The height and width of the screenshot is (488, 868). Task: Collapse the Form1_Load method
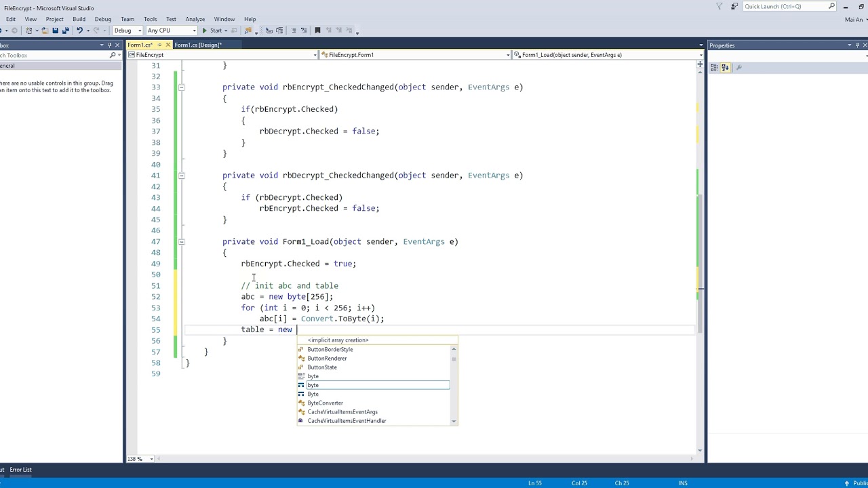[x=181, y=242]
